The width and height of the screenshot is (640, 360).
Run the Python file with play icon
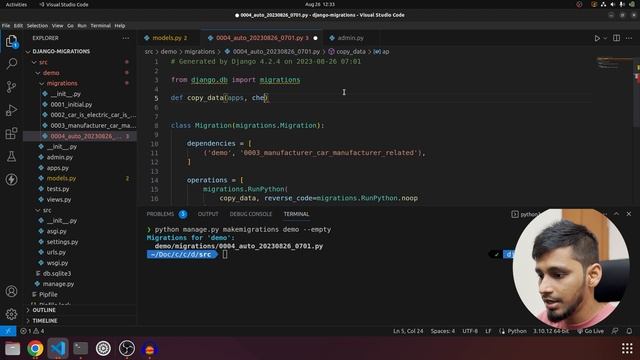click(x=597, y=38)
